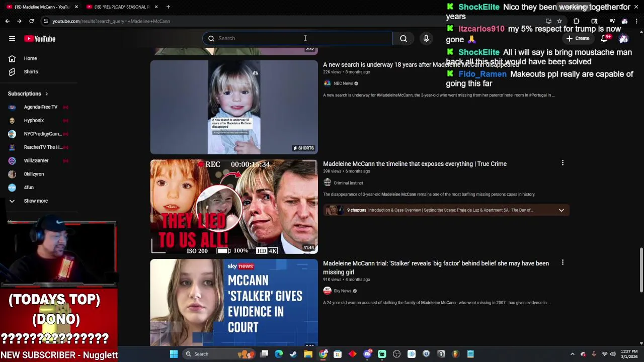This screenshot has height=362, width=644.
Task: Open a new browser tab
Action: (x=168, y=7)
